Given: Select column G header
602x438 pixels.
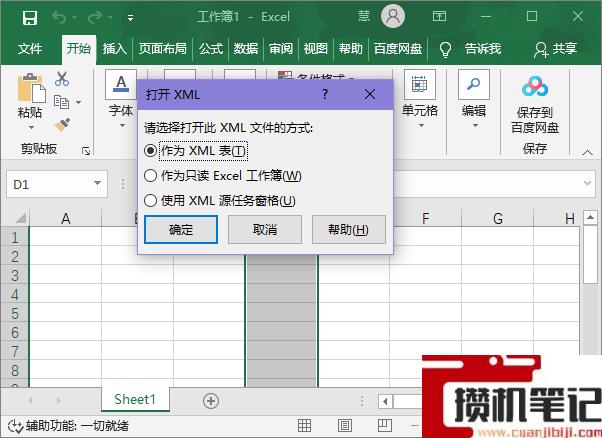Looking at the screenshot, I should point(498,218).
